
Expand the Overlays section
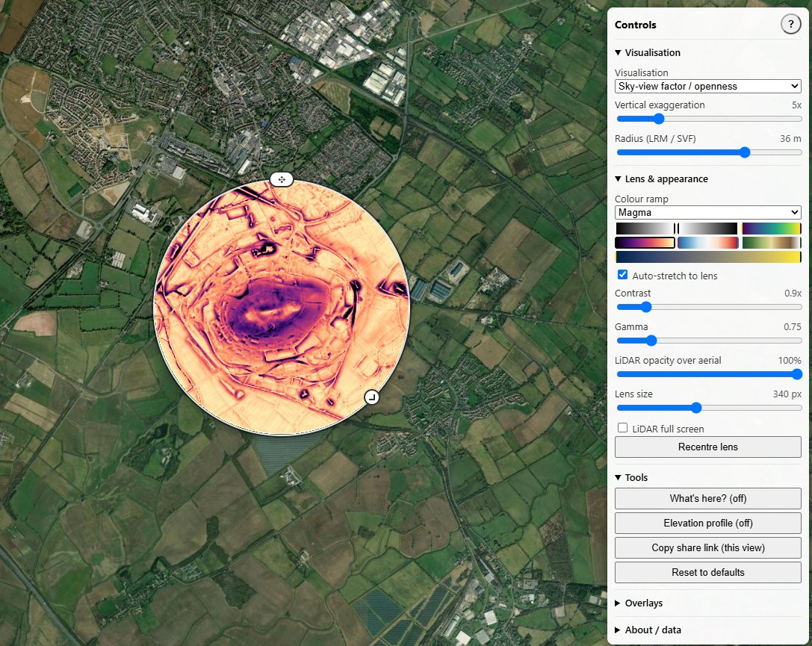coord(639,603)
